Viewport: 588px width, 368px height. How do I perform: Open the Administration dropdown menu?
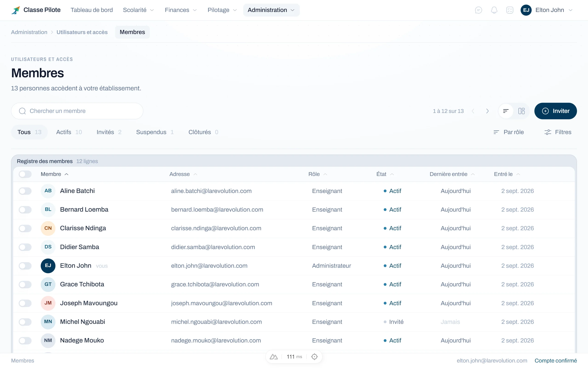(271, 10)
